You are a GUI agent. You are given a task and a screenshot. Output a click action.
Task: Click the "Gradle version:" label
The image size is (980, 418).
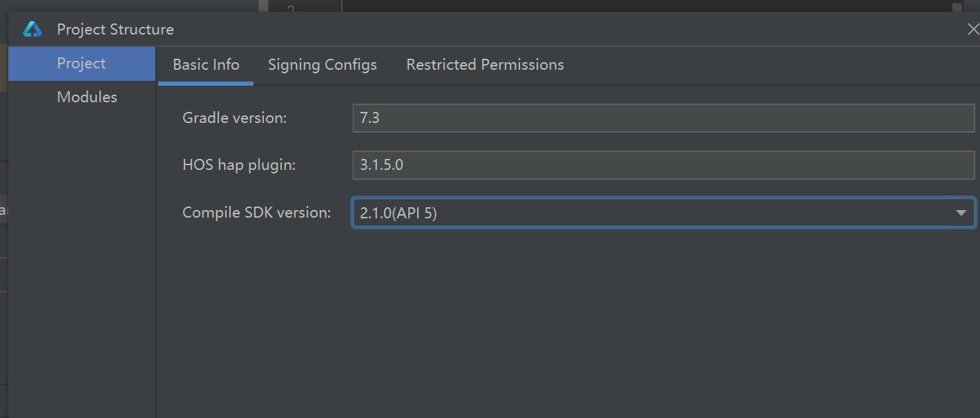(x=234, y=118)
